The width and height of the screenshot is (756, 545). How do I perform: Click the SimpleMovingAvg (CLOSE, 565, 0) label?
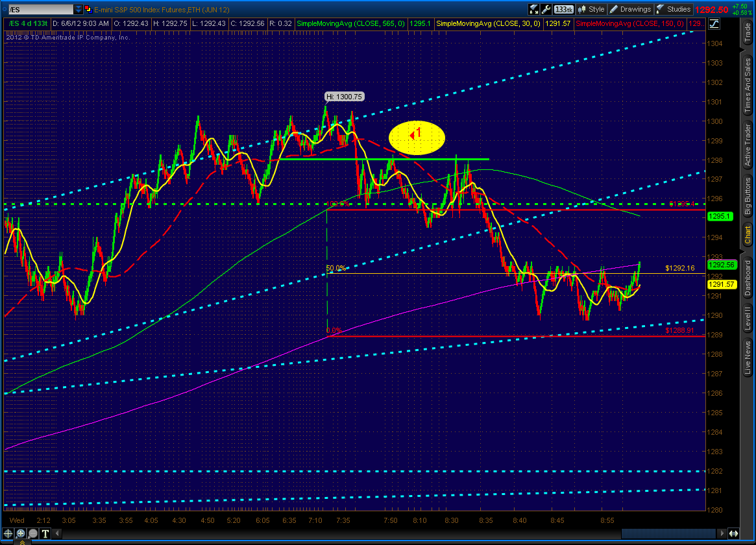coord(350,23)
